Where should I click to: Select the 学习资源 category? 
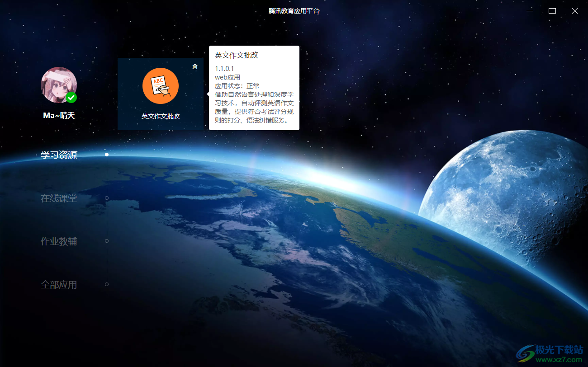[59, 155]
